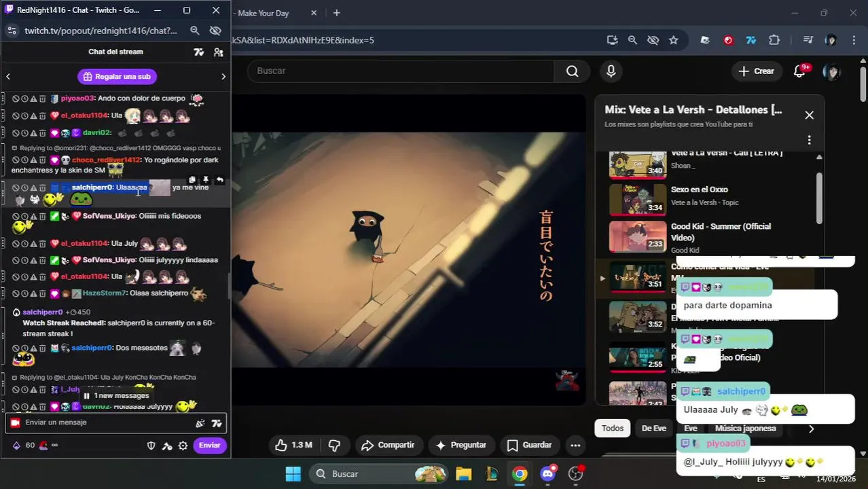Image resolution: width=868 pixels, height=489 pixels.
Task: Pin salchiperr0's highlighted message
Action: [206, 180]
